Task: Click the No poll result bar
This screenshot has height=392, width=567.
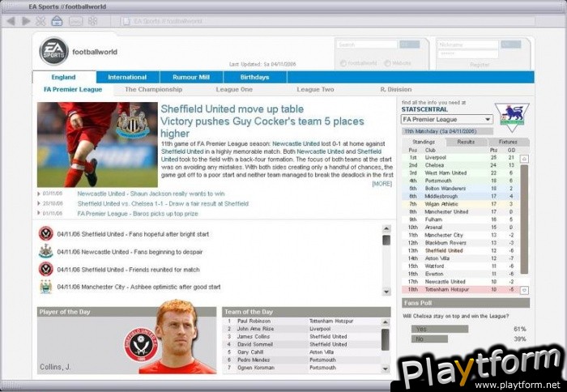Action: coord(429,339)
